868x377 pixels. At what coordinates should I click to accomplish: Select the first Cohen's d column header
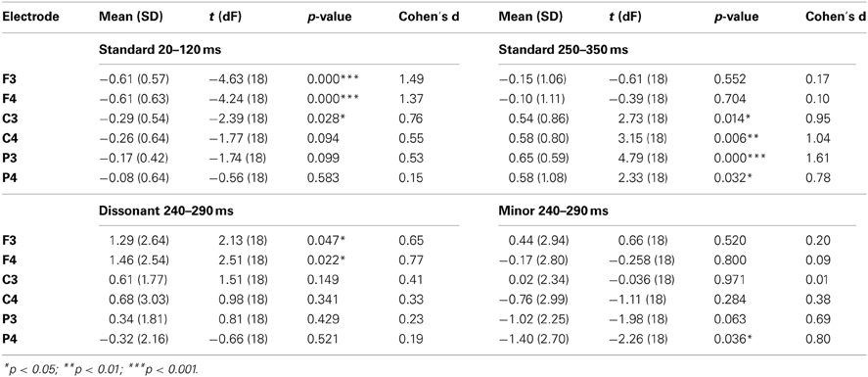coord(430,17)
